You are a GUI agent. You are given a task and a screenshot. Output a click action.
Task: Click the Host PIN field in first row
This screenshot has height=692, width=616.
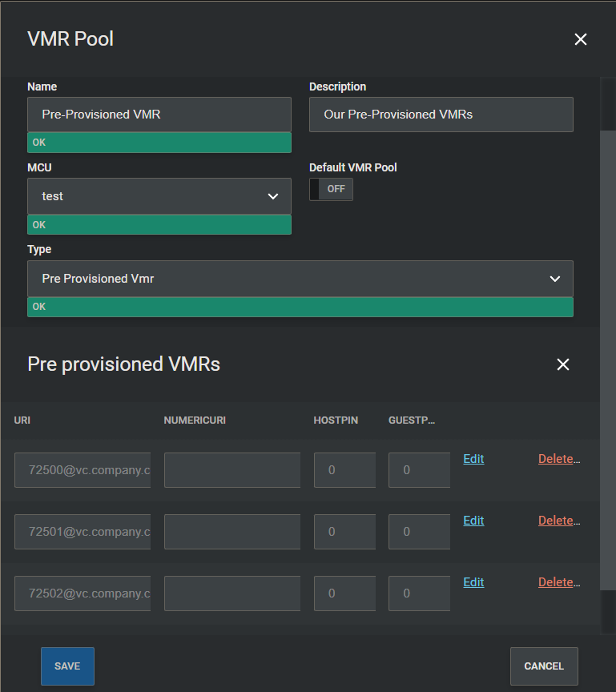(344, 470)
